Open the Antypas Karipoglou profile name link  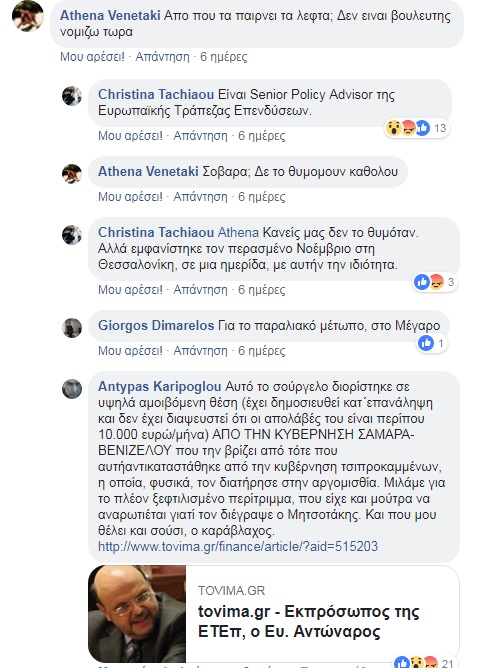[x=159, y=386]
